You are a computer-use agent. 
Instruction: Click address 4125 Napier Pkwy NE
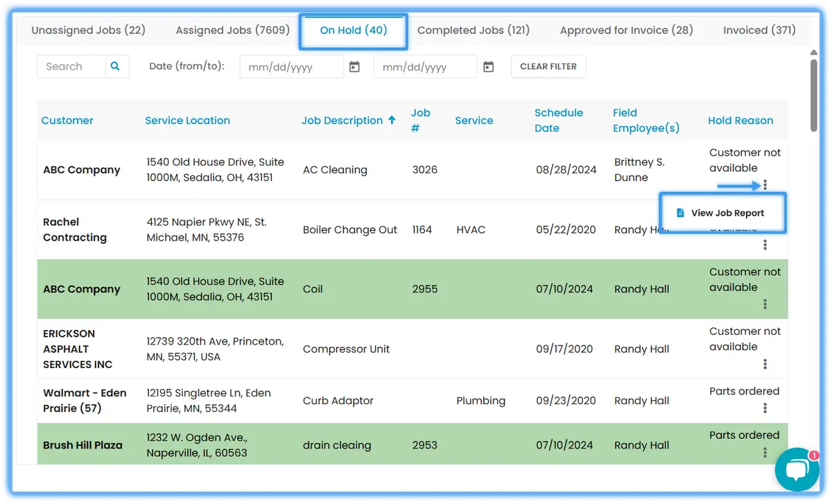[x=207, y=229]
